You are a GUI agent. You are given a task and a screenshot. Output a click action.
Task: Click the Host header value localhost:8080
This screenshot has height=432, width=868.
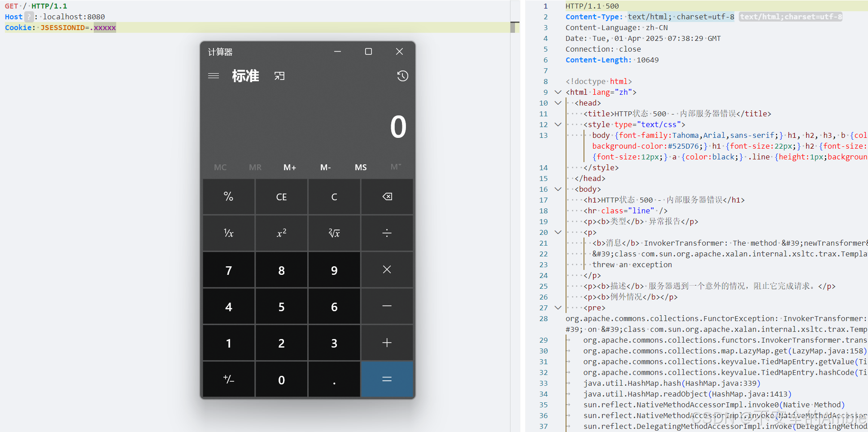click(74, 17)
